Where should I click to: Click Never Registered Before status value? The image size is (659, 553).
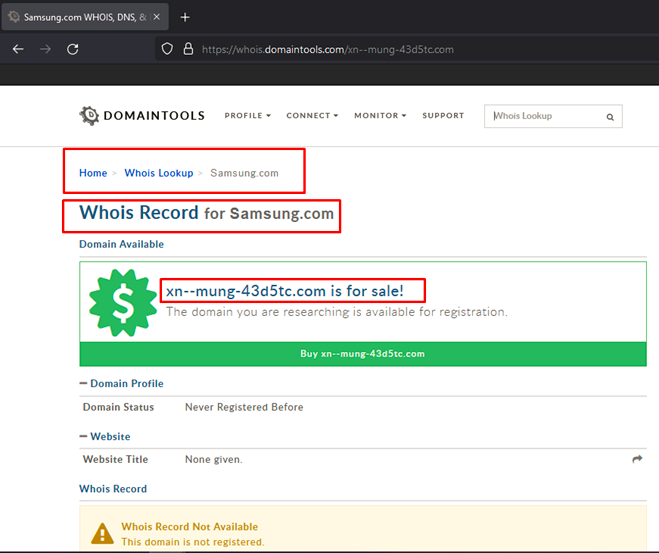[244, 407]
